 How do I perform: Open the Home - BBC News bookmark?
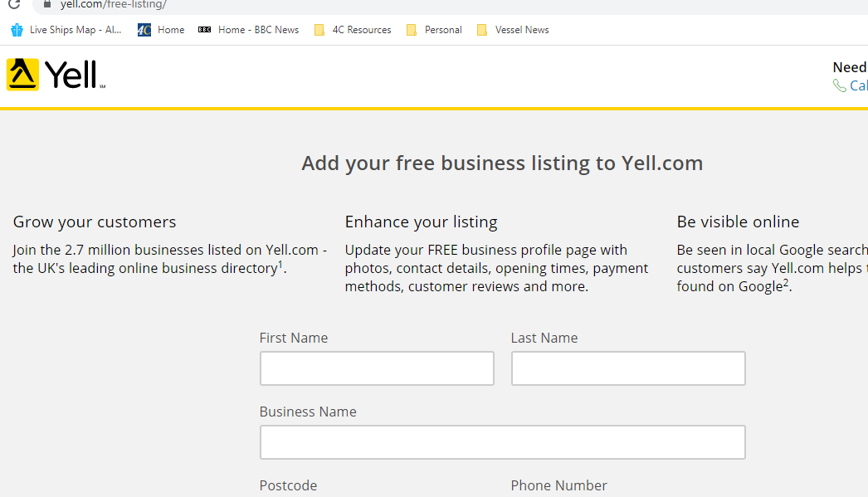pyautogui.click(x=249, y=30)
